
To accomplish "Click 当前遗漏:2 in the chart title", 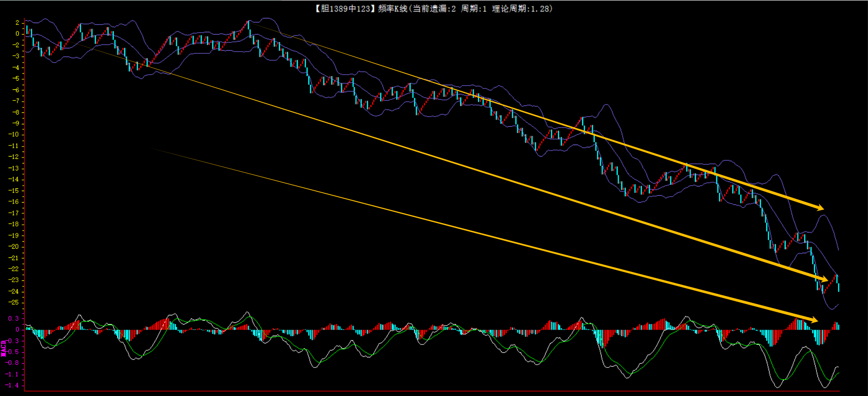I will (x=434, y=9).
